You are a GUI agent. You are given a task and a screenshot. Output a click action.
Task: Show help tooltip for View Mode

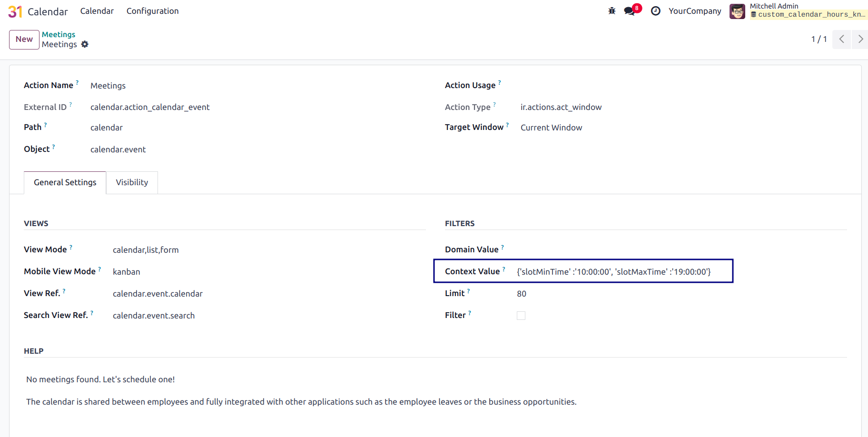tap(71, 247)
